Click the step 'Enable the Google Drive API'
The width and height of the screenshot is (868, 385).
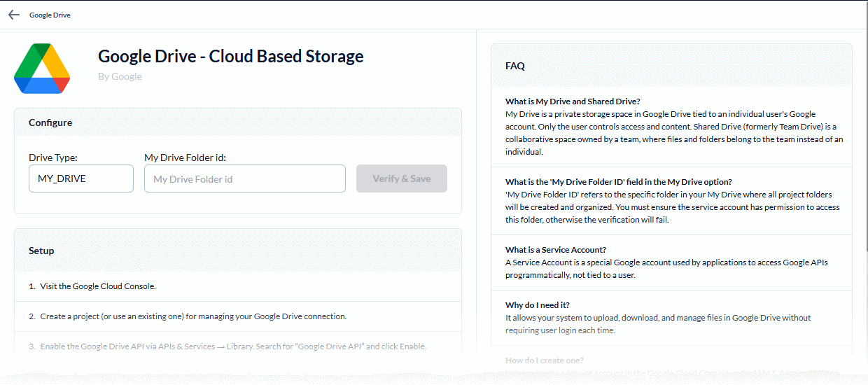coord(238,346)
